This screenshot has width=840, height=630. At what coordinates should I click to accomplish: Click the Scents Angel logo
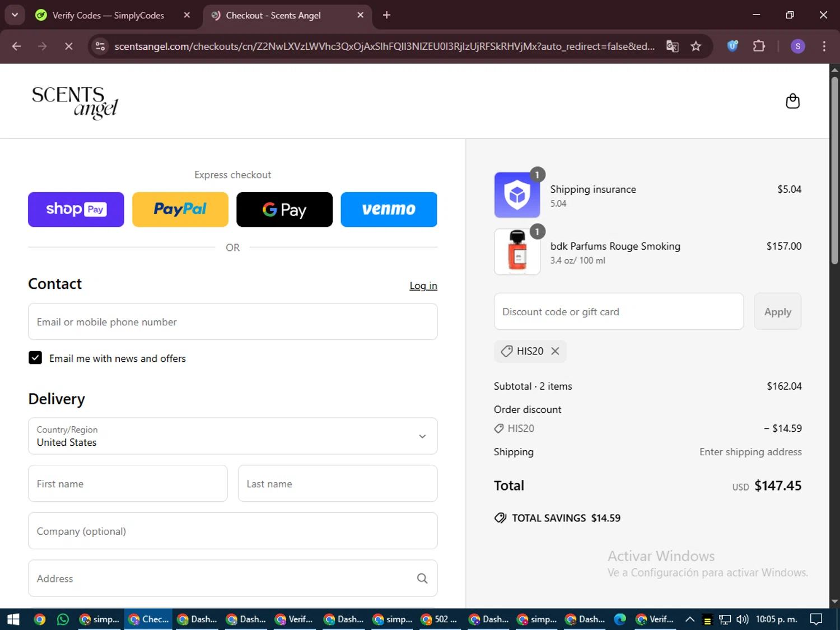coord(75,102)
